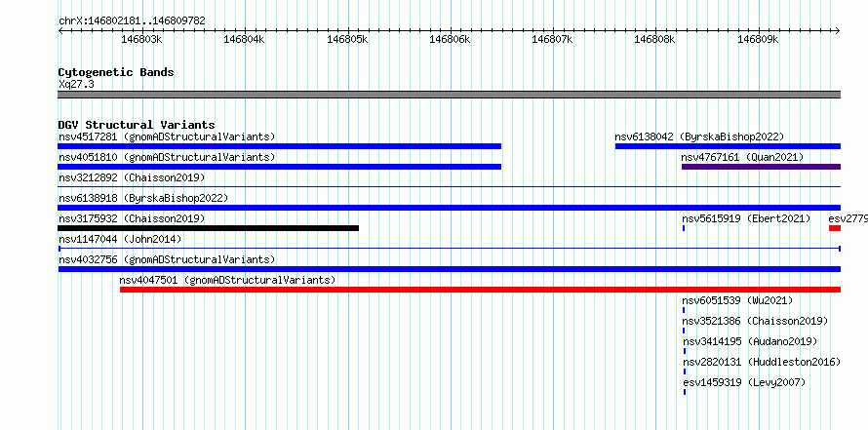The image size is (868, 430).
Task: Click the 146808k ruler tick label
Action: point(654,39)
